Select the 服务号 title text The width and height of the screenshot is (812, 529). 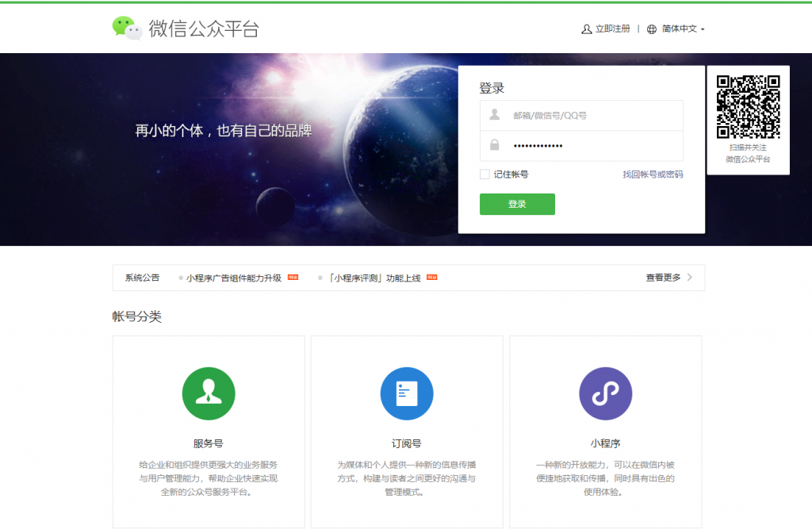[209, 443]
